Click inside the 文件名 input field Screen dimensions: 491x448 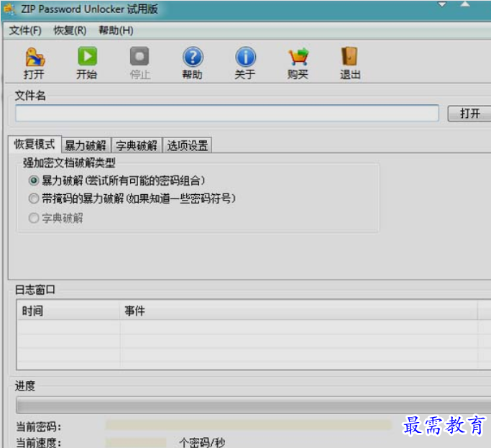[x=227, y=113]
